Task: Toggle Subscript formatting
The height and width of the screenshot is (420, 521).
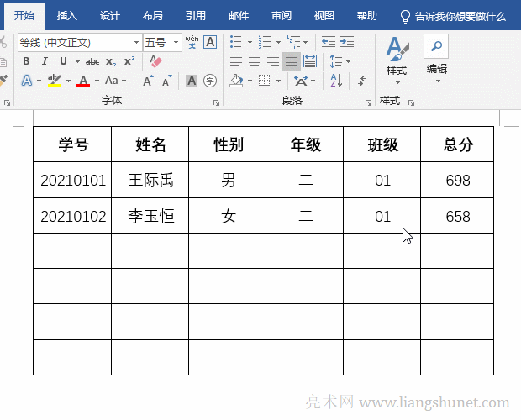Action: (x=111, y=62)
